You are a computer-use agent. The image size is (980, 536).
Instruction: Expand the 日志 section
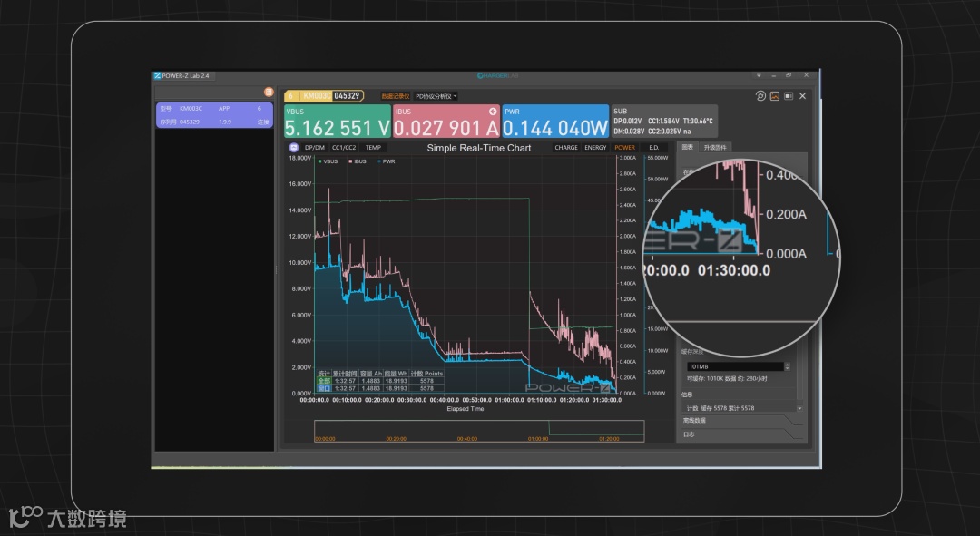click(x=740, y=434)
